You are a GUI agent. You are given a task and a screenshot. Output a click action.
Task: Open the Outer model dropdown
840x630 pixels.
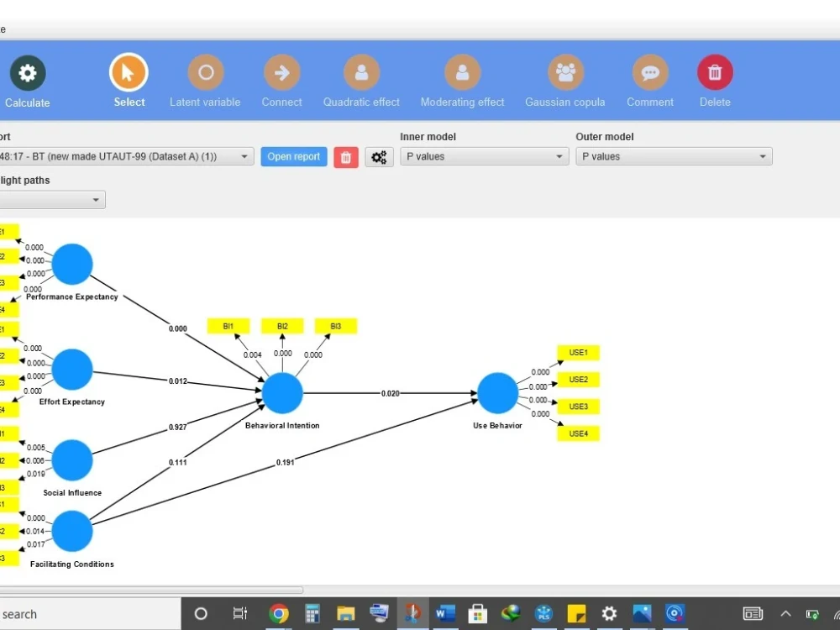click(674, 156)
